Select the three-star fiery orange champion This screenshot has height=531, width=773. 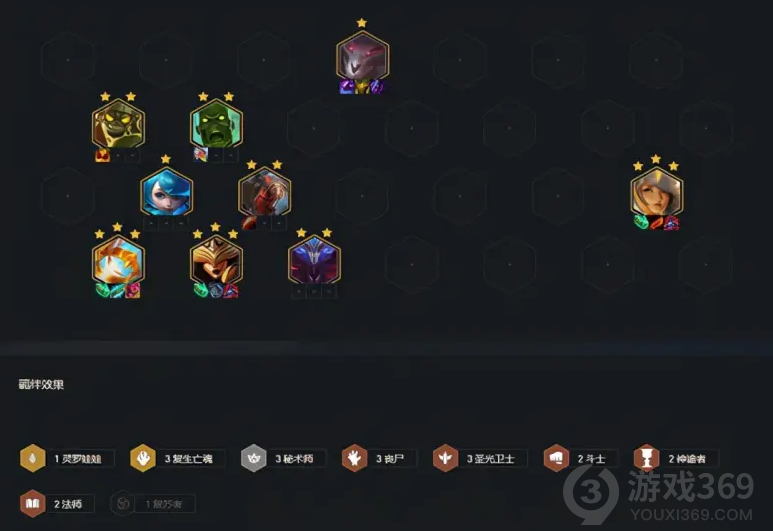point(118,260)
